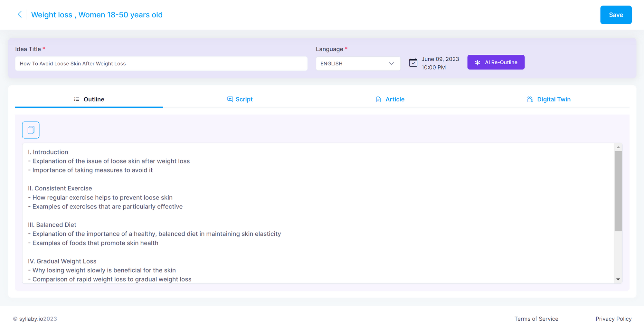Switch to the Article tab
The image size is (644, 331).
click(390, 99)
